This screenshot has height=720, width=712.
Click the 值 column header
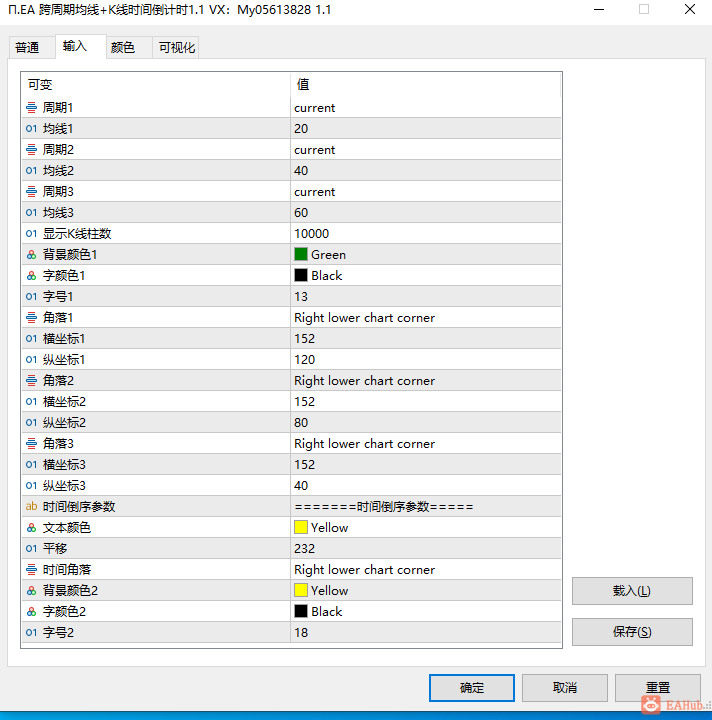tap(426, 84)
